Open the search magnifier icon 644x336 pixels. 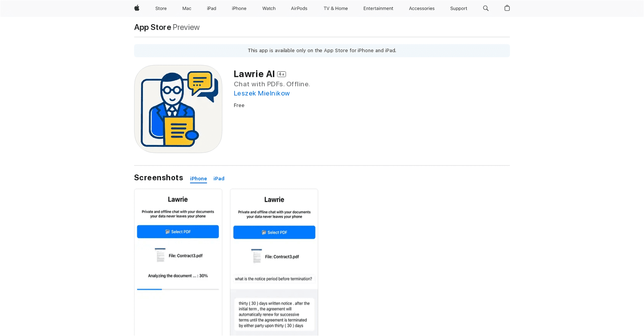click(x=486, y=8)
